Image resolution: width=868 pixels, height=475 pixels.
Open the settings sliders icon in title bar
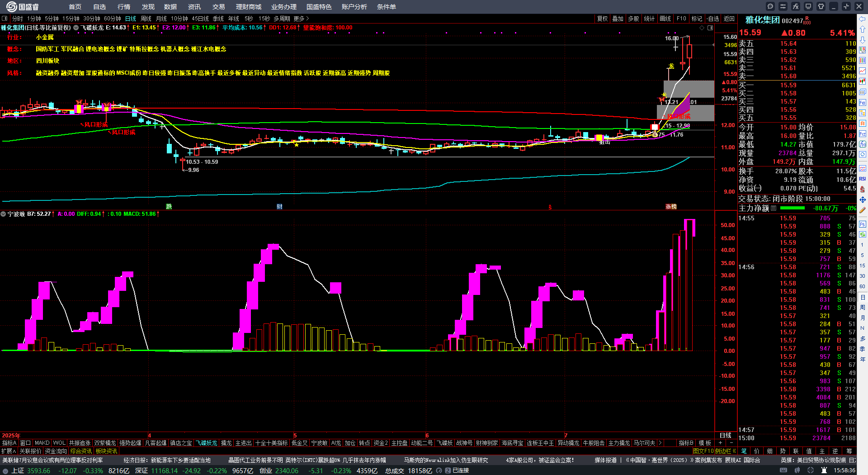tap(783, 6)
